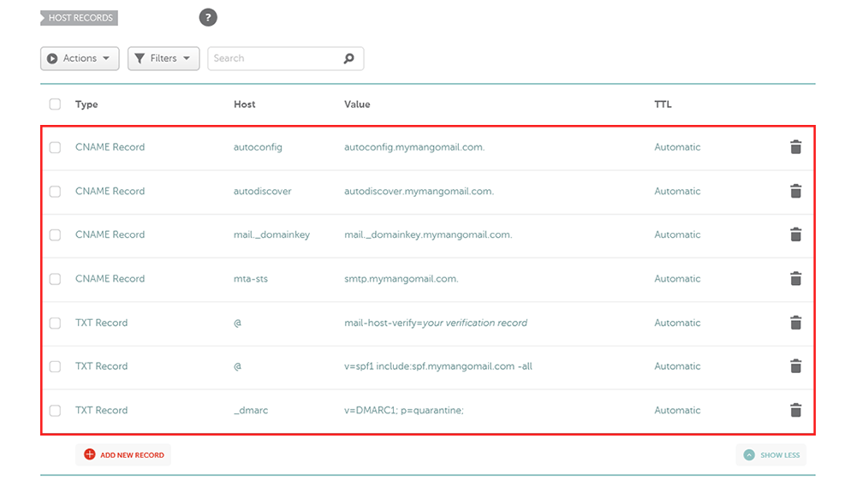856x504 pixels.
Task: Check the mta-sts record checkbox
Action: click(55, 279)
